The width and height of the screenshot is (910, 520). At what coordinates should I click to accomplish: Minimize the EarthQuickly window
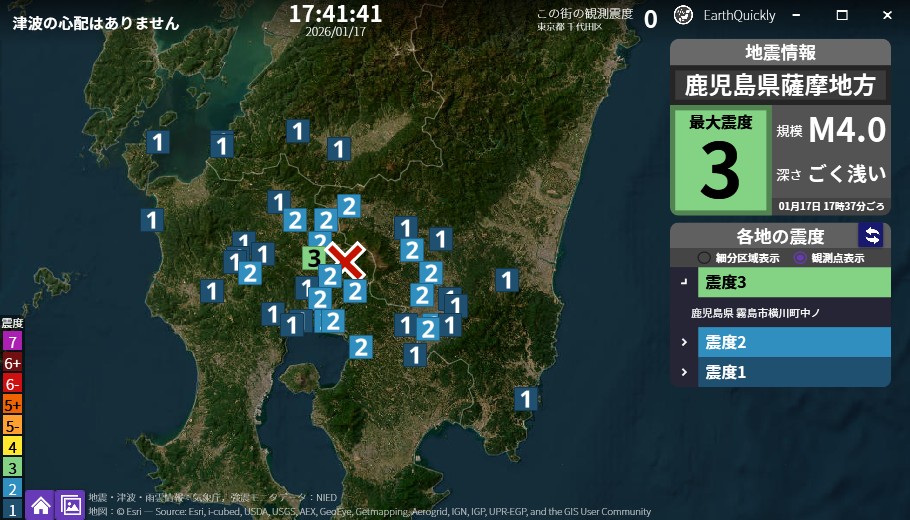(796, 15)
